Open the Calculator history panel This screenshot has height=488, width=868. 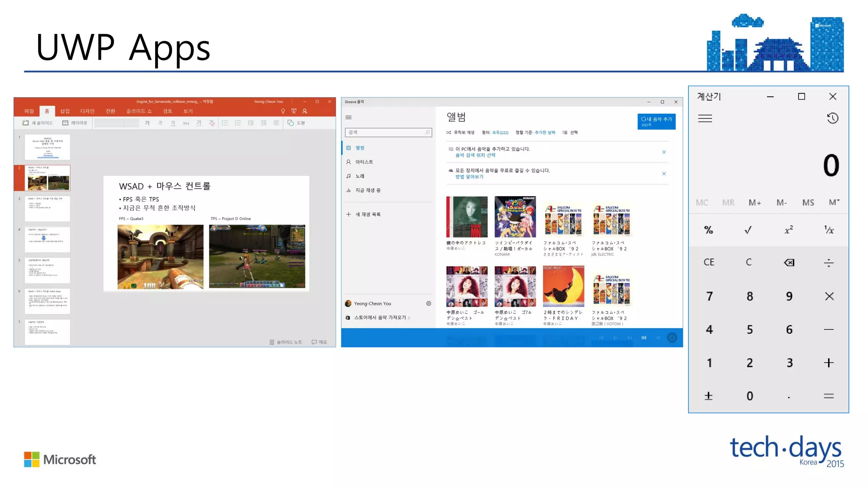(x=832, y=118)
